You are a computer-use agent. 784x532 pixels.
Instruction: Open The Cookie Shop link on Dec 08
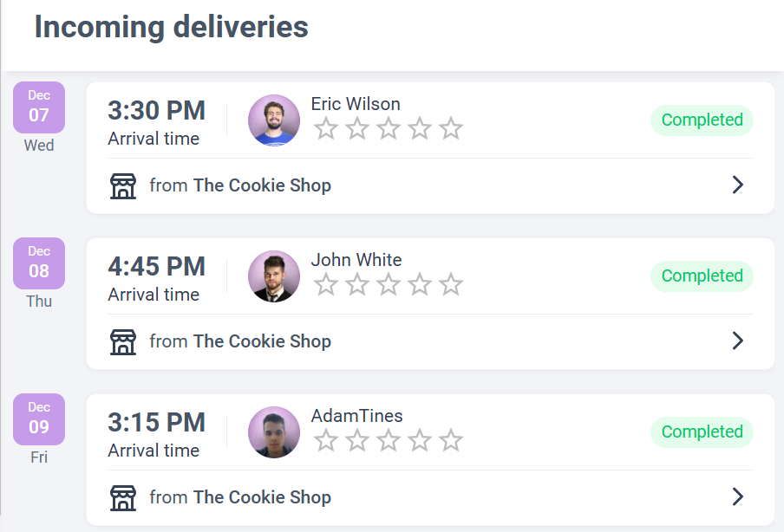coord(262,341)
